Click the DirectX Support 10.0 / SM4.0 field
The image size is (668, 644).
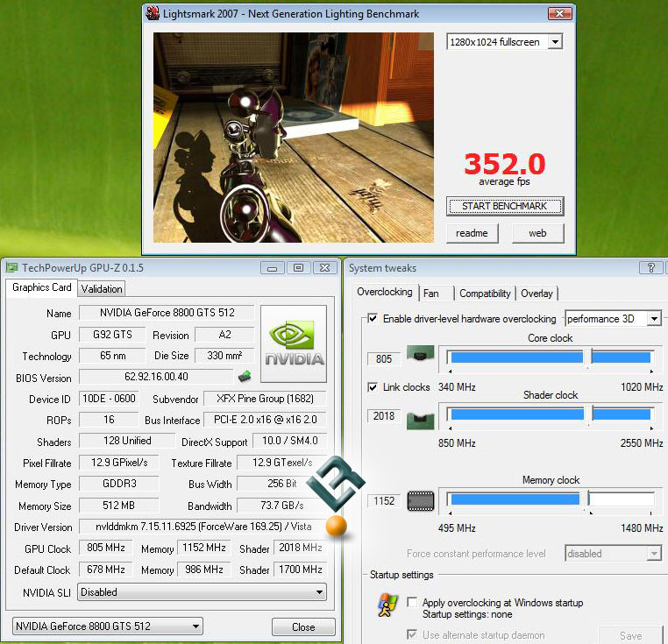(289, 441)
